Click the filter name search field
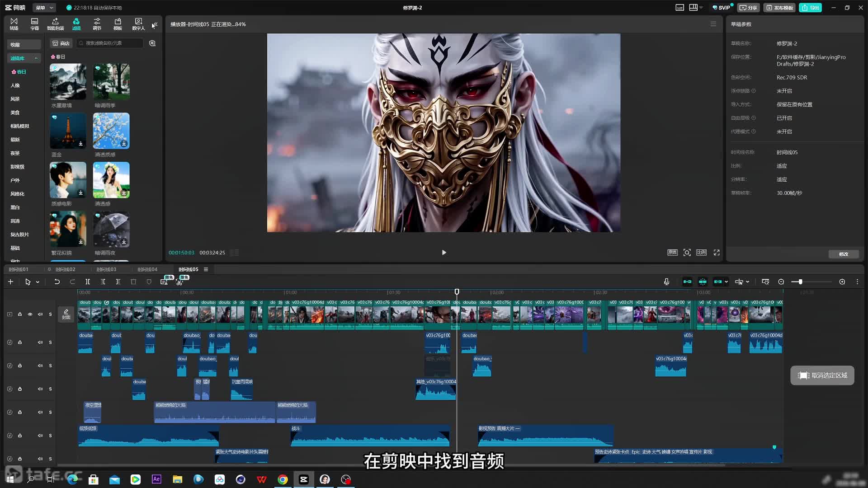 tap(109, 43)
